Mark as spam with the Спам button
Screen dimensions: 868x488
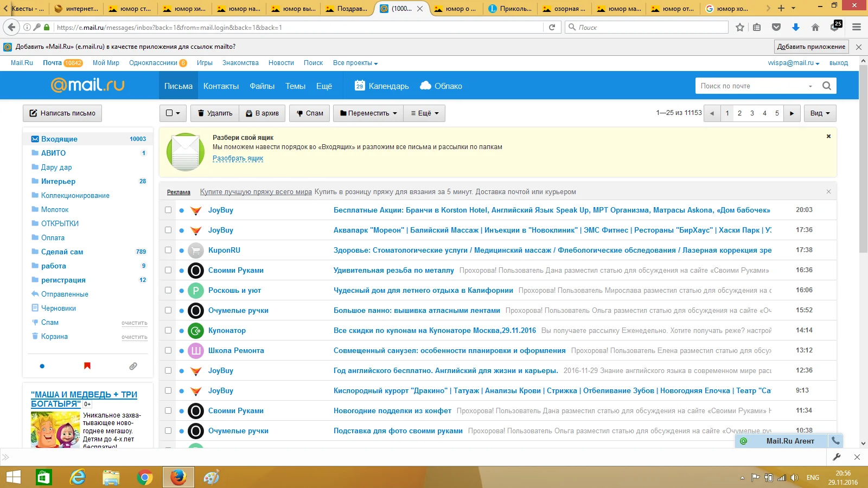pos(310,113)
